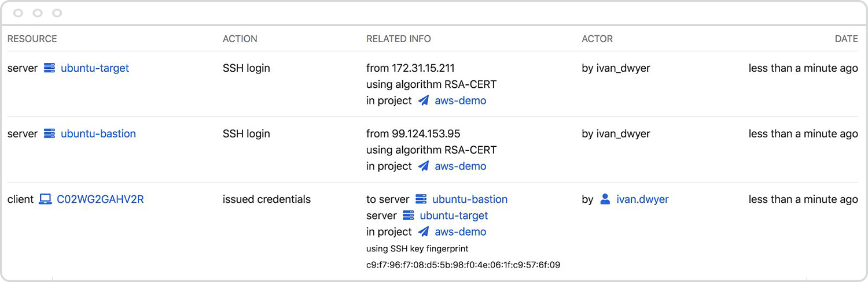Click server icon beside ubuntu-target in Resource column

[x=49, y=68]
